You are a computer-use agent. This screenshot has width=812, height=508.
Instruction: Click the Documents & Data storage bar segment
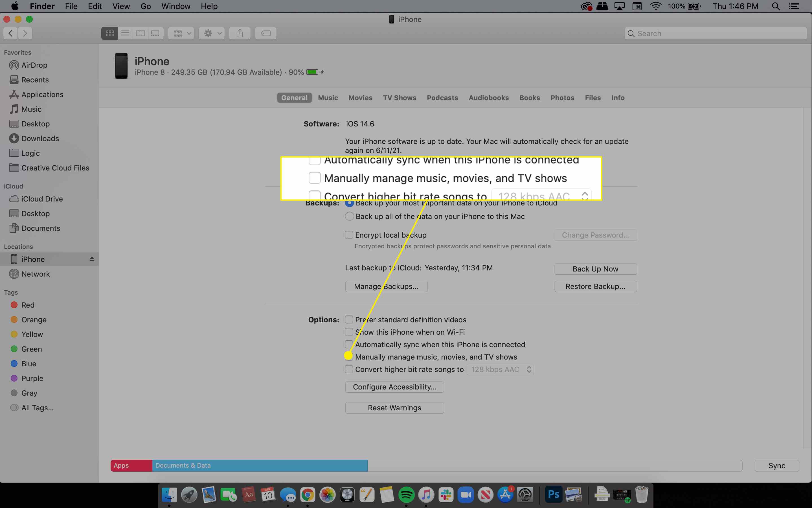pos(260,466)
